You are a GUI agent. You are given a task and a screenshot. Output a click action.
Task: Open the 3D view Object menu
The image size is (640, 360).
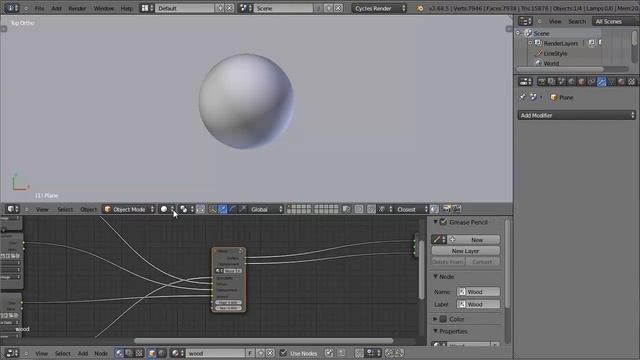[x=89, y=209]
